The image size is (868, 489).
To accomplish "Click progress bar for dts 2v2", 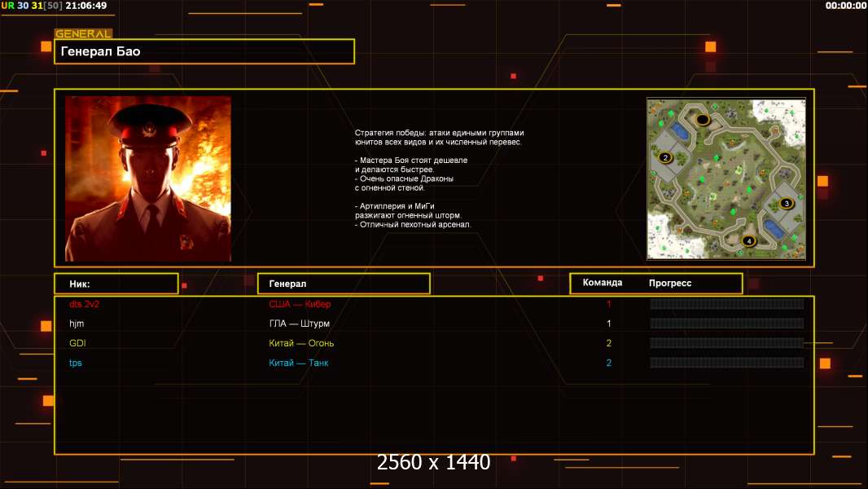I will click(726, 303).
